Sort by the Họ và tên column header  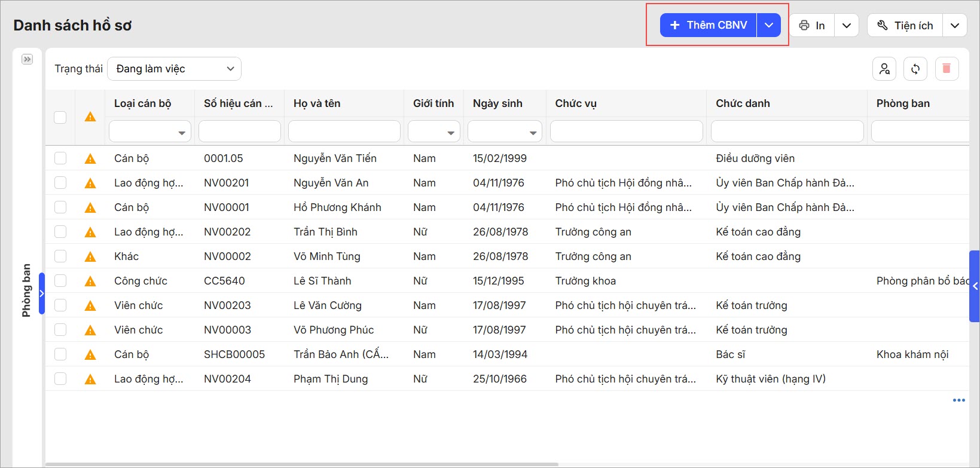(317, 103)
